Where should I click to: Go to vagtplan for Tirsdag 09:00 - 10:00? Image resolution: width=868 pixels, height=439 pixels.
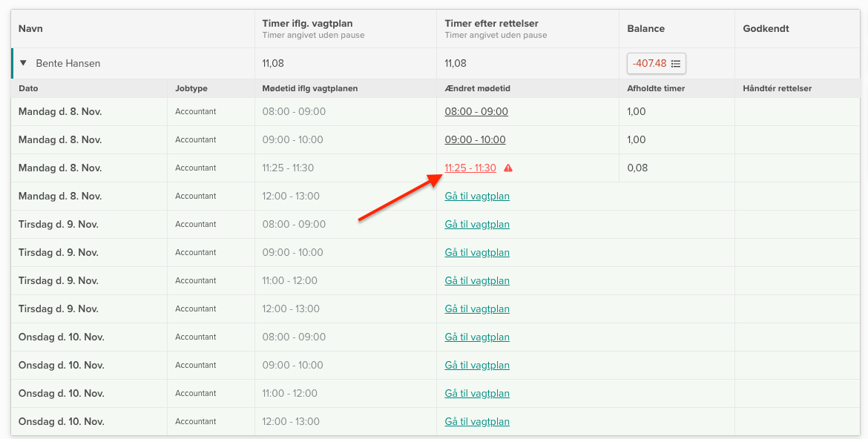coord(477,252)
